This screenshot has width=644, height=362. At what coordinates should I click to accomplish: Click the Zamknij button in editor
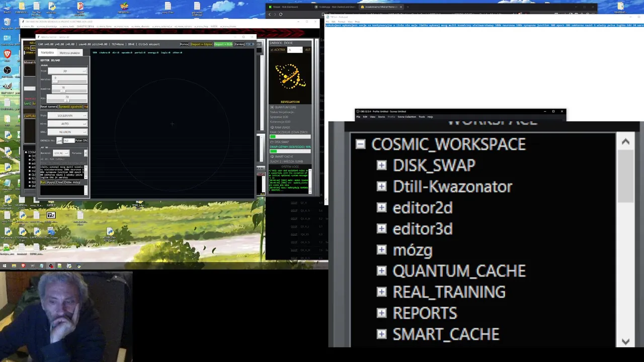239,44
